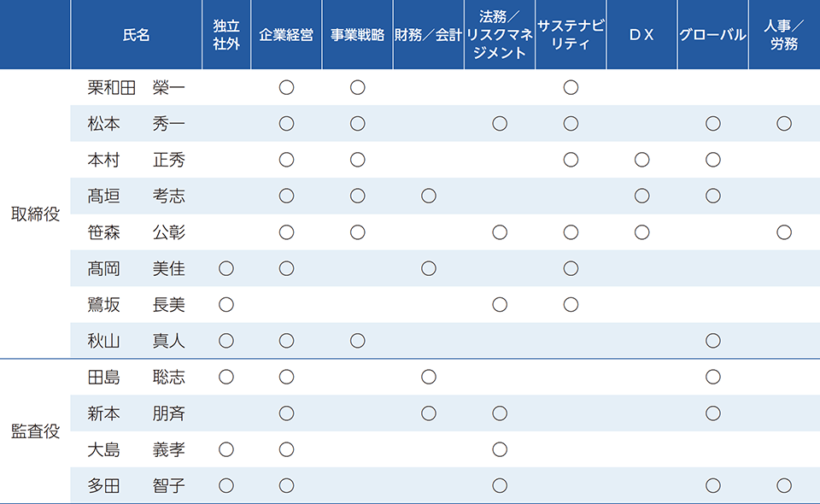Click the circle for 栗和田 under サステナビリティ
The height and width of the screenshot is (504, 820).
coord(571,87)
